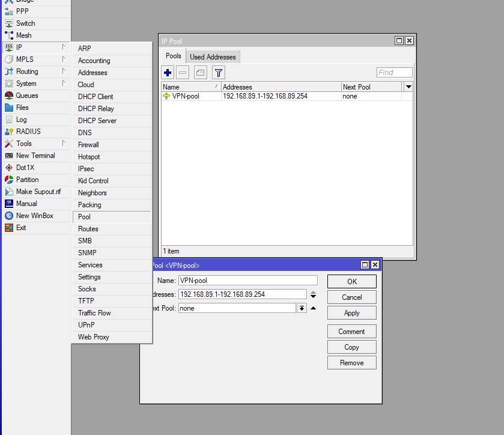Select Pool in the IP submenu
The image size is (504, 435).
pyautogui.click(x=112, y=217)
